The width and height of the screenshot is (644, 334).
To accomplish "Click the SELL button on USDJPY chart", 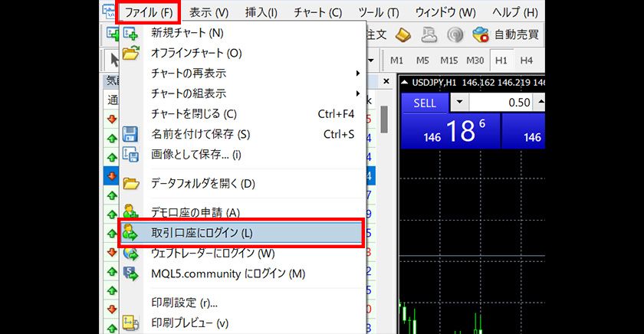I will (425, 103).
